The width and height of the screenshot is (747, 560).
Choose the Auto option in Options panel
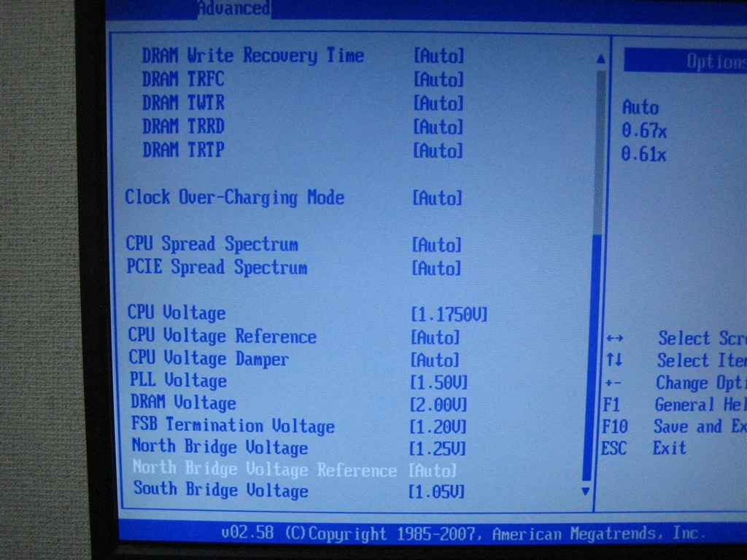tap(640, 107)
